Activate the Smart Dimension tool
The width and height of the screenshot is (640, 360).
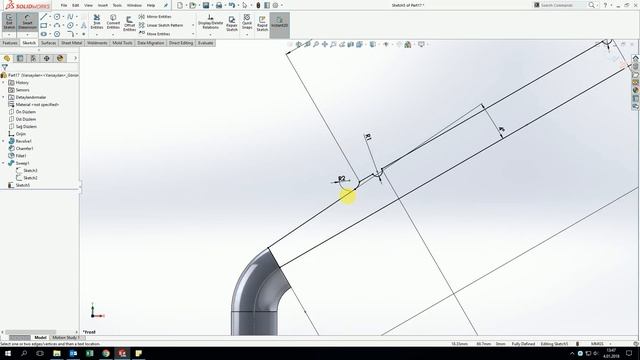pos(27,22)
